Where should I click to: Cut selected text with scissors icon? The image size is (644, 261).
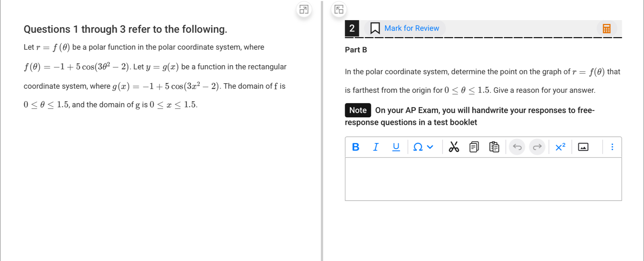454,147
